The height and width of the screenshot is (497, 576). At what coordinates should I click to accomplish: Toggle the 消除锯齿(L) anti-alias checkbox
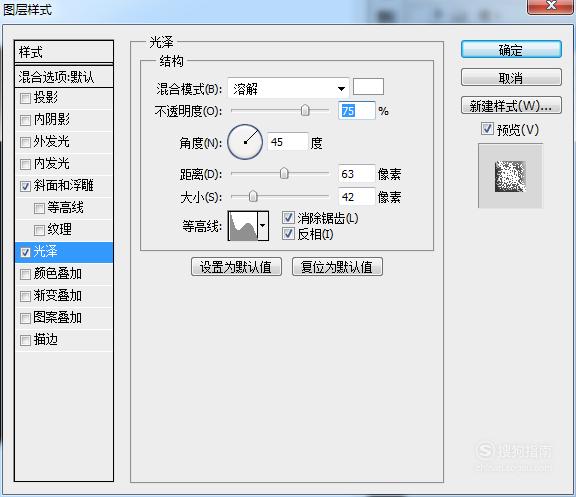288,218
